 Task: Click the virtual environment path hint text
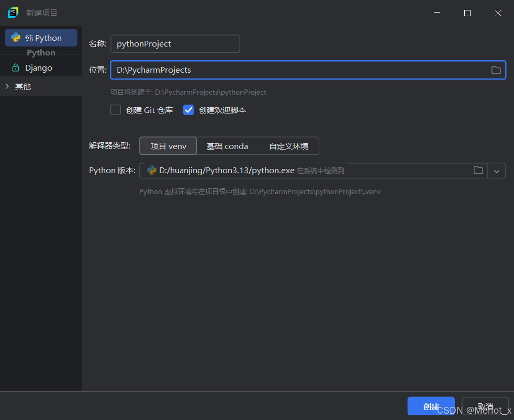tap(260, 191)
